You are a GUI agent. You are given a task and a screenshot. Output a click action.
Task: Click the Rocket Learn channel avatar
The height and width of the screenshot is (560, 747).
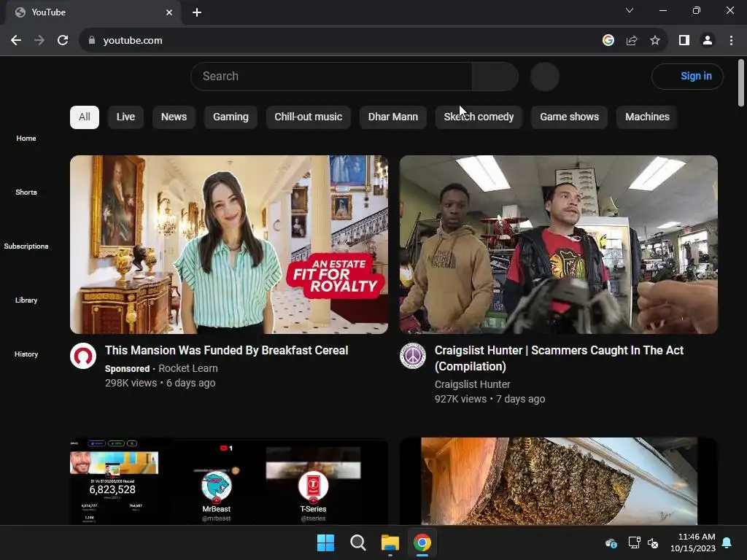click(x=83, y=356)
